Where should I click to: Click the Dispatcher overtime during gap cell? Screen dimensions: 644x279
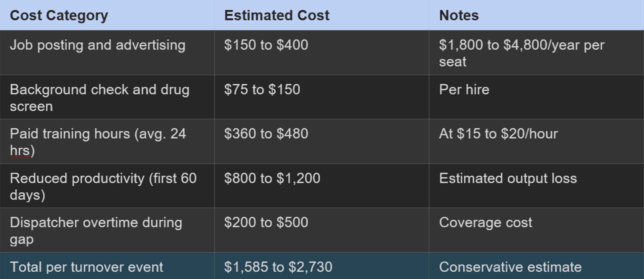pos(96,230)
